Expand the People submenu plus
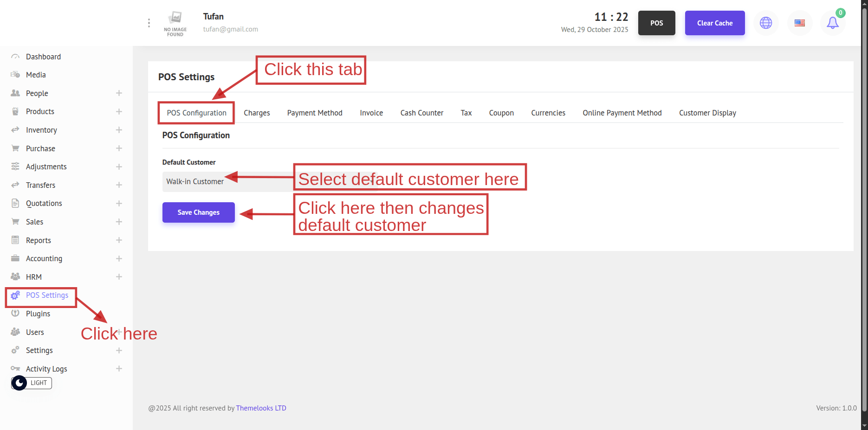The width and height of the screenshot is (868, 430). tap(119, 93)
